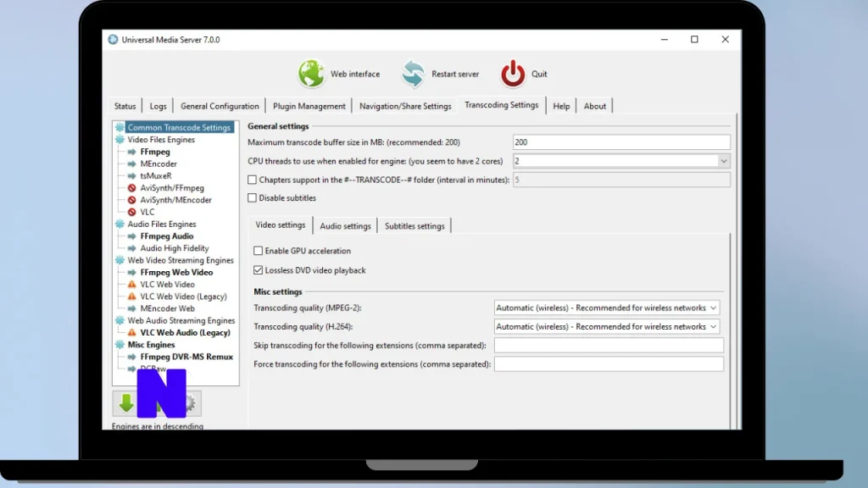Select FFmpeg DVR-MS Remux entry
The height and width of the screenshot is (488, 868).
186,357
